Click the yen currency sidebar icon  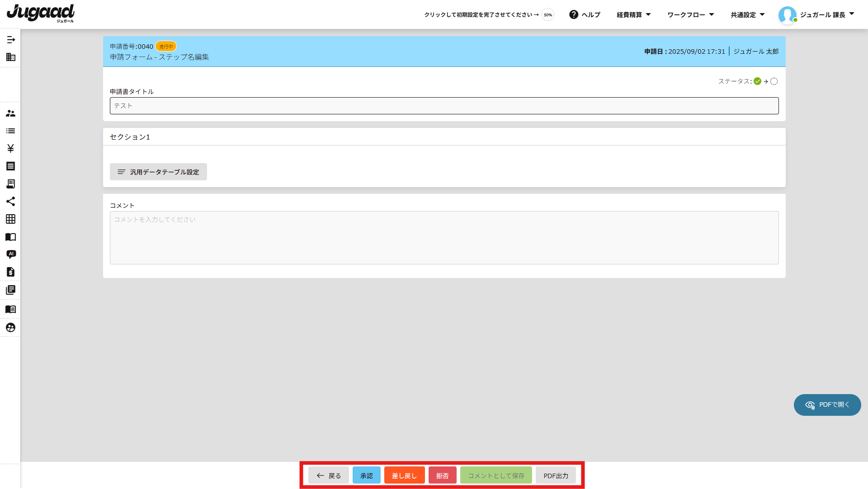(11, 149)
